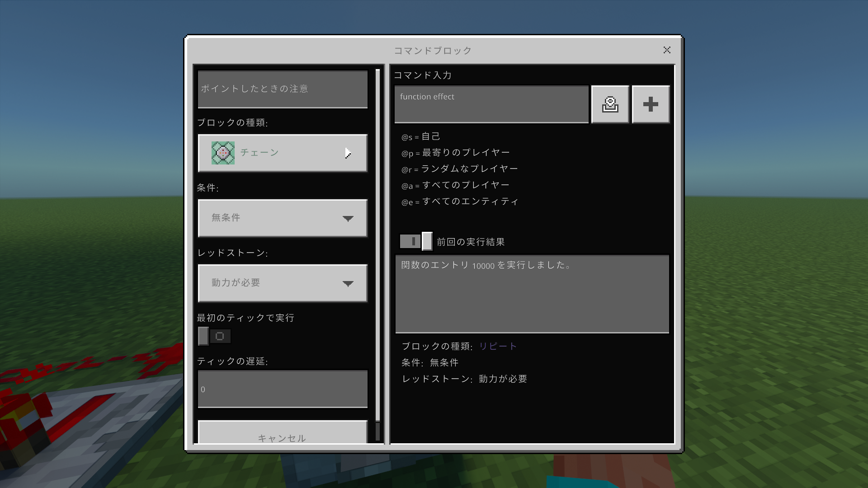Click the @e = すべてのエンティティ hint text
This screenshot has width=868, height=488.
[x=460, y=202]
